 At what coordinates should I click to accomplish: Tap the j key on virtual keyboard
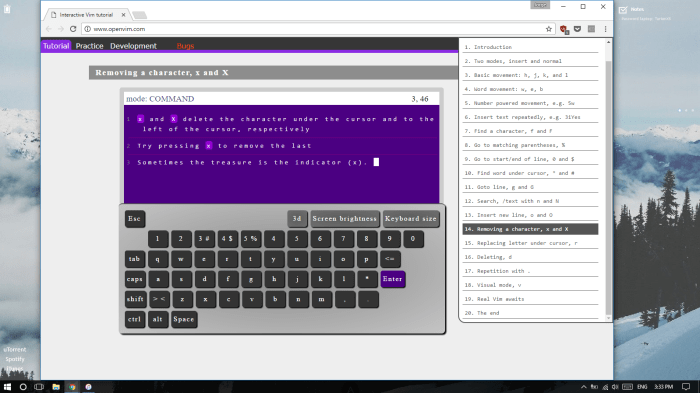297,279
